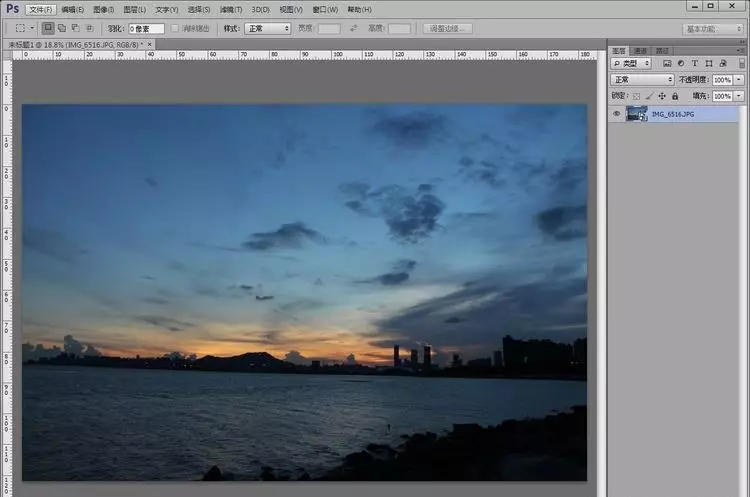
Task: Click the ruler origin corner box
Action: (7, 55)
